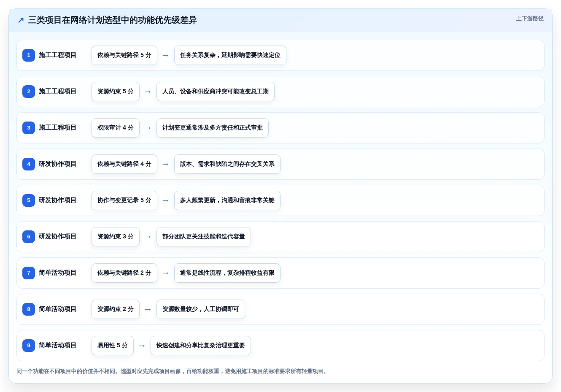
Task: Click 施工工程项目 label in row 3
Action: [58, 128]
